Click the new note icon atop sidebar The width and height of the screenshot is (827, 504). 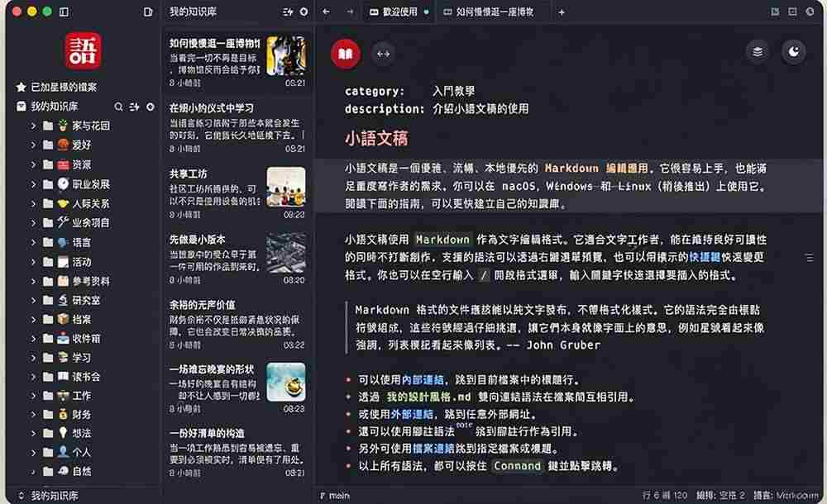[148, 12]
